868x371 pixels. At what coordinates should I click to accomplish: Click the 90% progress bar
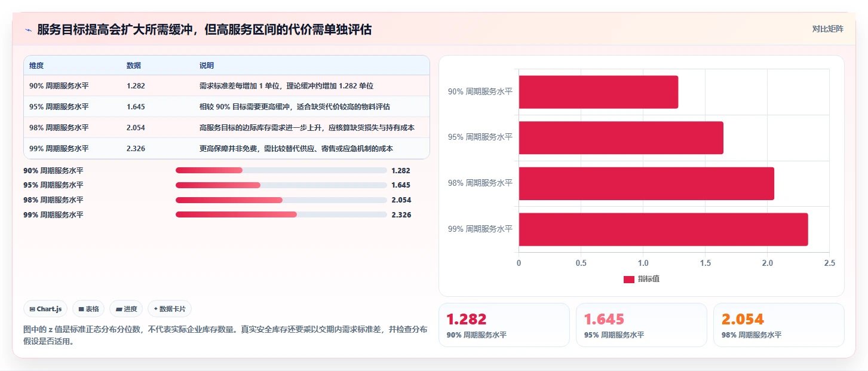(x=281, y=170)
